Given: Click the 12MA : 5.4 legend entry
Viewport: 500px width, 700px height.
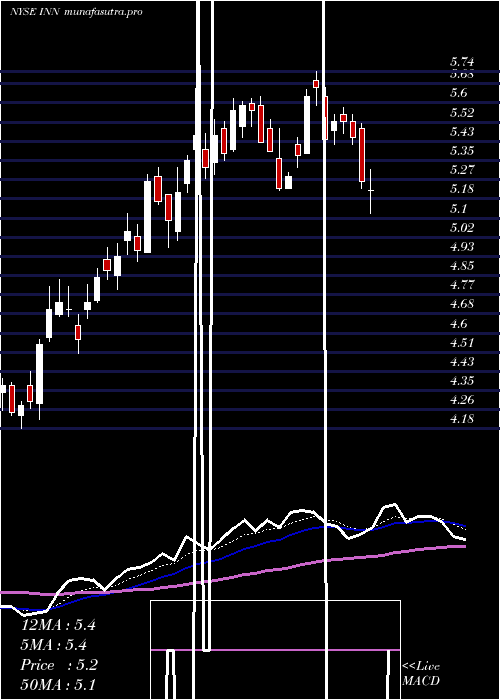Looking at the screenshot, I should point(58,625).
